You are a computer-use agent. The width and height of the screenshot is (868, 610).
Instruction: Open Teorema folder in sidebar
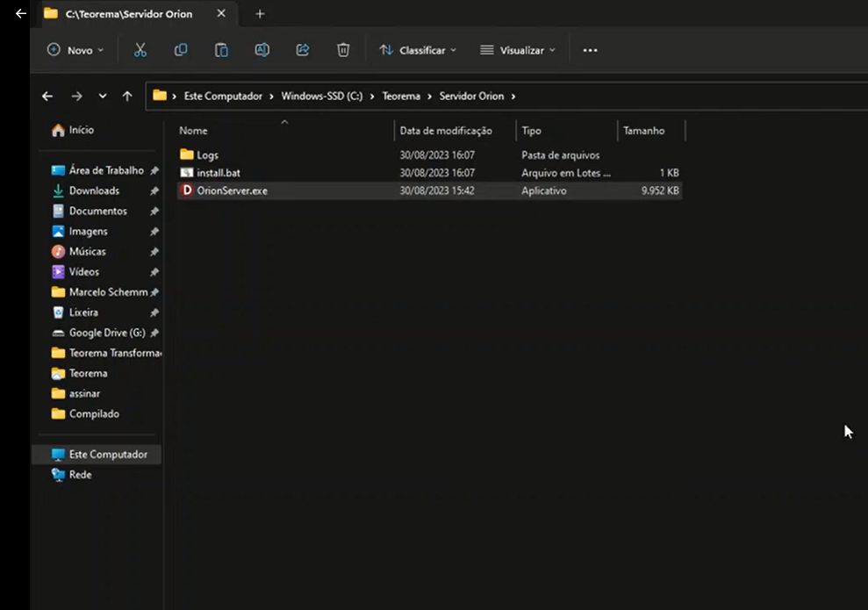coord(79,374)
